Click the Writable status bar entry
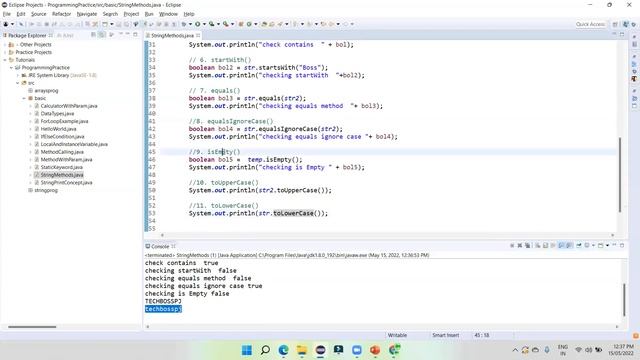This screenshot has height=360, width=640. [397, 335]
